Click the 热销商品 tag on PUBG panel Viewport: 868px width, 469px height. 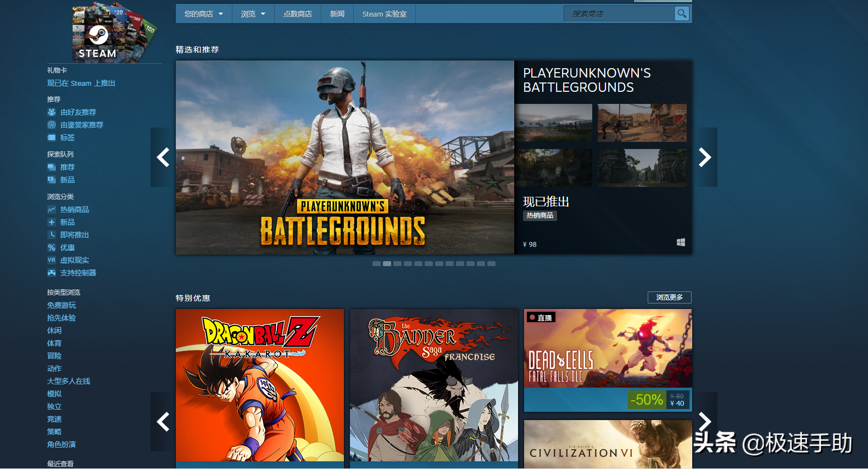(x=540, y=216)
